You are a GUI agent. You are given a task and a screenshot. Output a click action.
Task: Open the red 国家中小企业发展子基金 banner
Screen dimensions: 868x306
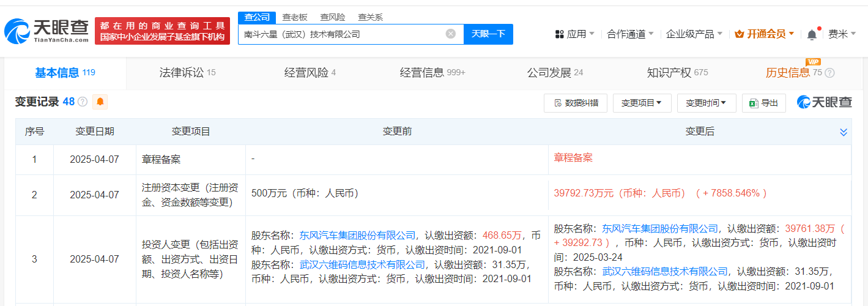tap(162, 31)
